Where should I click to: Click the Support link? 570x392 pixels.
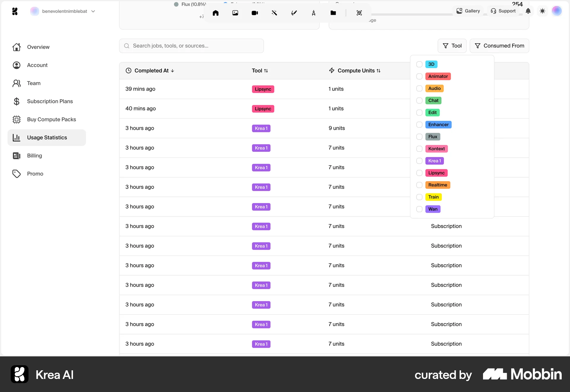[x=503, y=11]
